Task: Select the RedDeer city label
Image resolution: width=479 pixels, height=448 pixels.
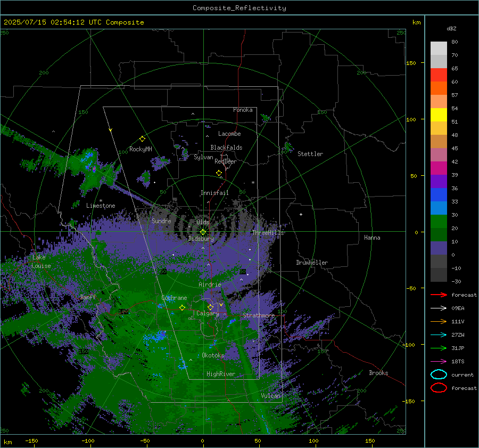Action: 226,161
